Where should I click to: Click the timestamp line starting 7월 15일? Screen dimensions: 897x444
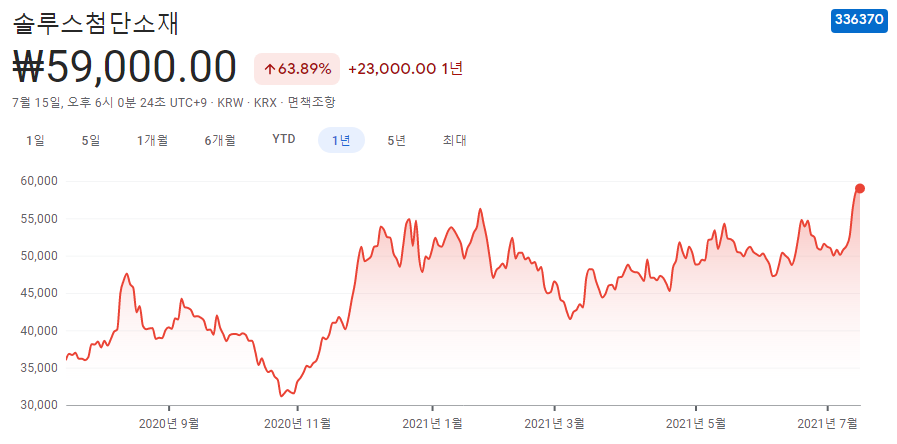click(x=174, y=102)
